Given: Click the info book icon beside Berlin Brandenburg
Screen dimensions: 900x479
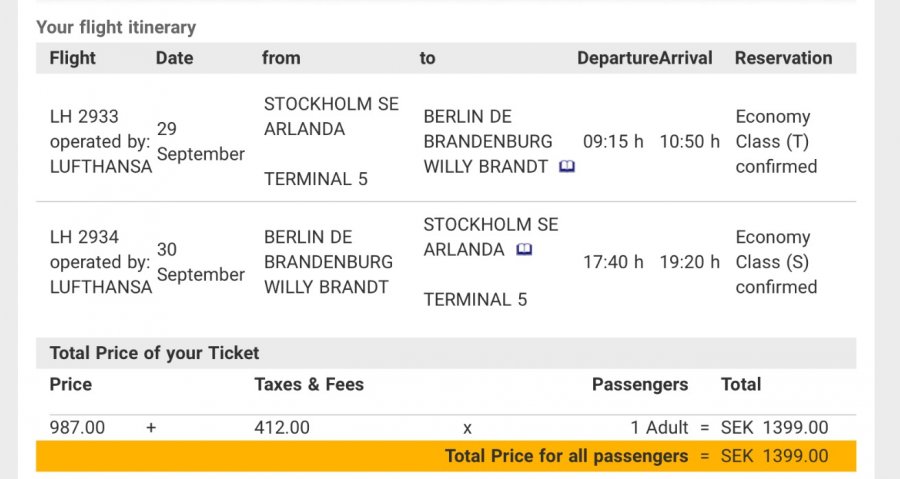Looking at the screenshot, I should coord(567,167).
